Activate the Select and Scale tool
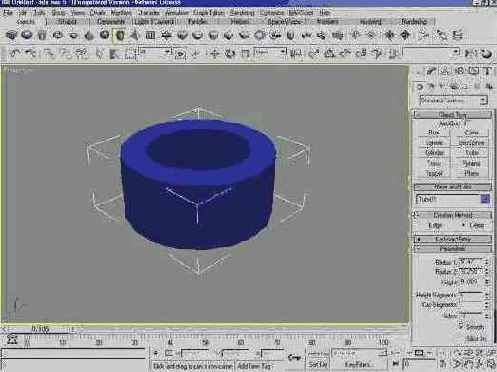497x372 pixels. pyautogui.click(x=245, y=53)
